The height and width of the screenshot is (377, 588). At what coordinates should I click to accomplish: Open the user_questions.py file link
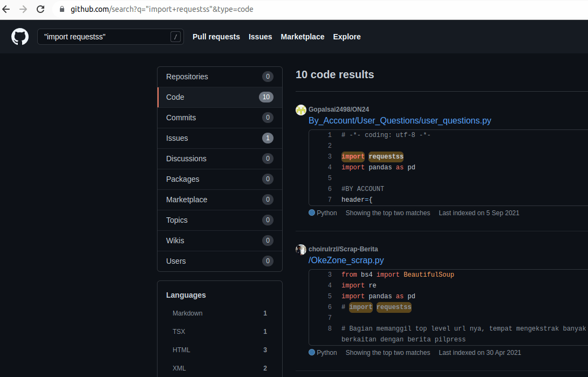point(400,120)
